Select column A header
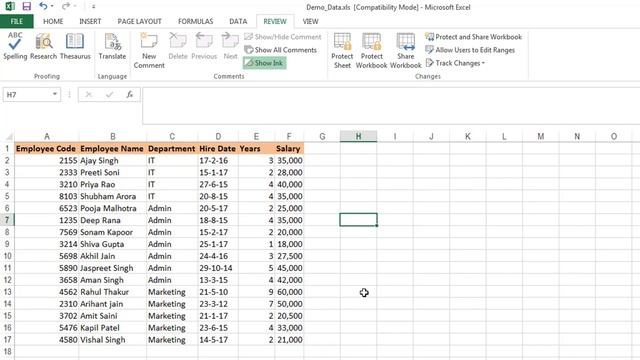 coord(47,136)
